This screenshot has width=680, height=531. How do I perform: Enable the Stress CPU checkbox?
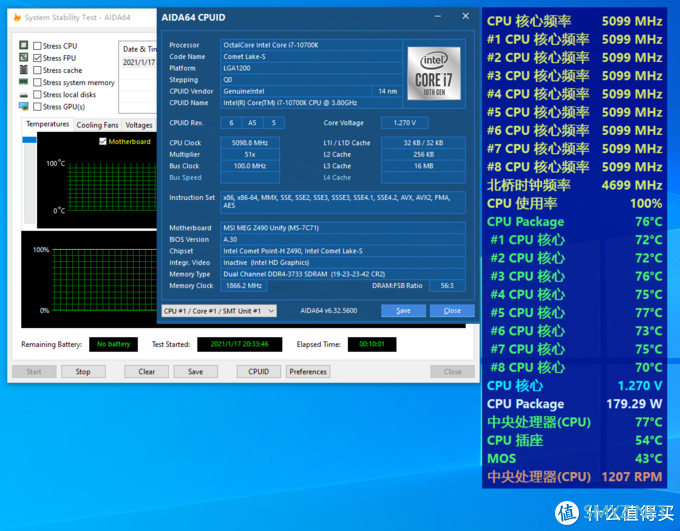tap(37, 46)
